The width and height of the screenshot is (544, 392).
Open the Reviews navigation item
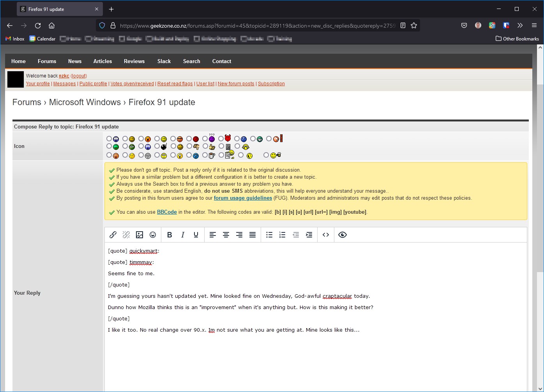pyautogui.click(x=134, y=61)
